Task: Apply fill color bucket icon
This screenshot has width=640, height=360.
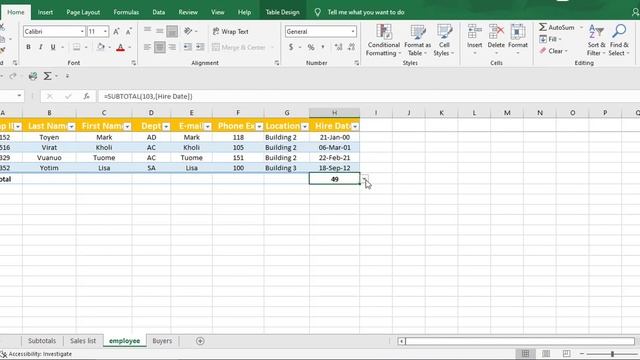Action: [x=101, y=47]
